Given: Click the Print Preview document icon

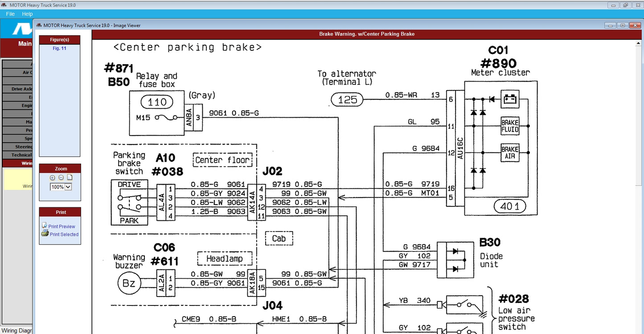Looking at the screenshot, I should [x=44, y=226].
